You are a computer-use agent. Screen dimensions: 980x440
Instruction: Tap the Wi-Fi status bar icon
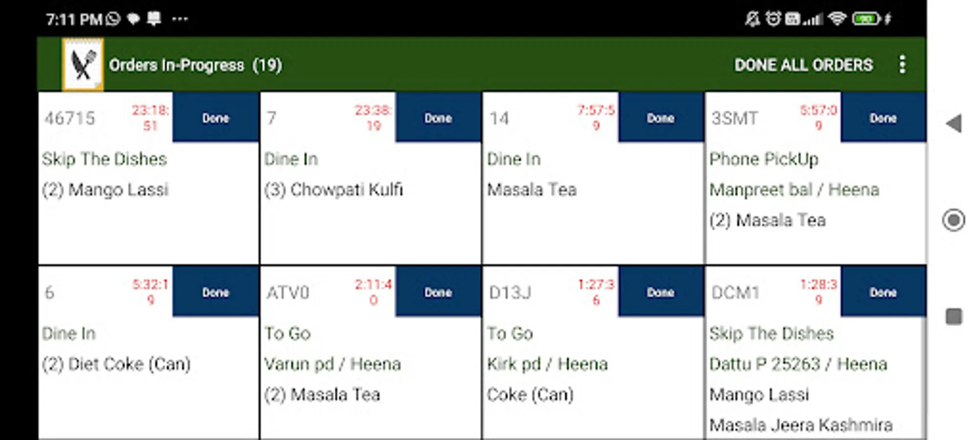click(x=837, y=19)
